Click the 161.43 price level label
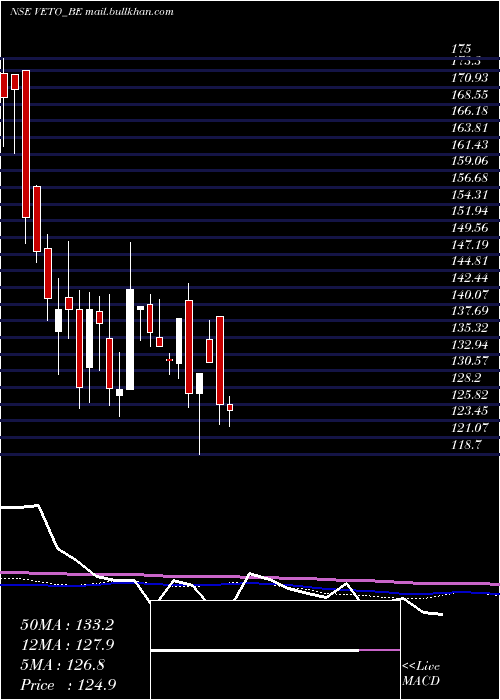The image size is (500, 700). coord(470,145)
